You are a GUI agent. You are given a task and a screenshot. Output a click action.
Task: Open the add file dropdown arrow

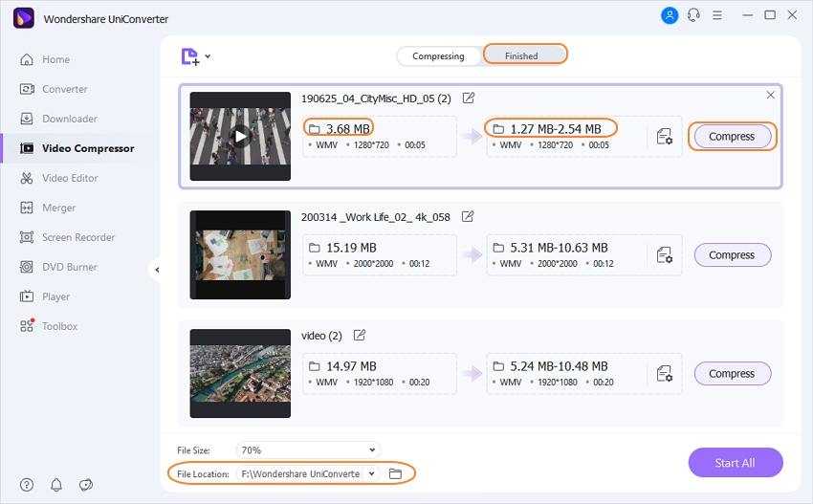point(208,56)
